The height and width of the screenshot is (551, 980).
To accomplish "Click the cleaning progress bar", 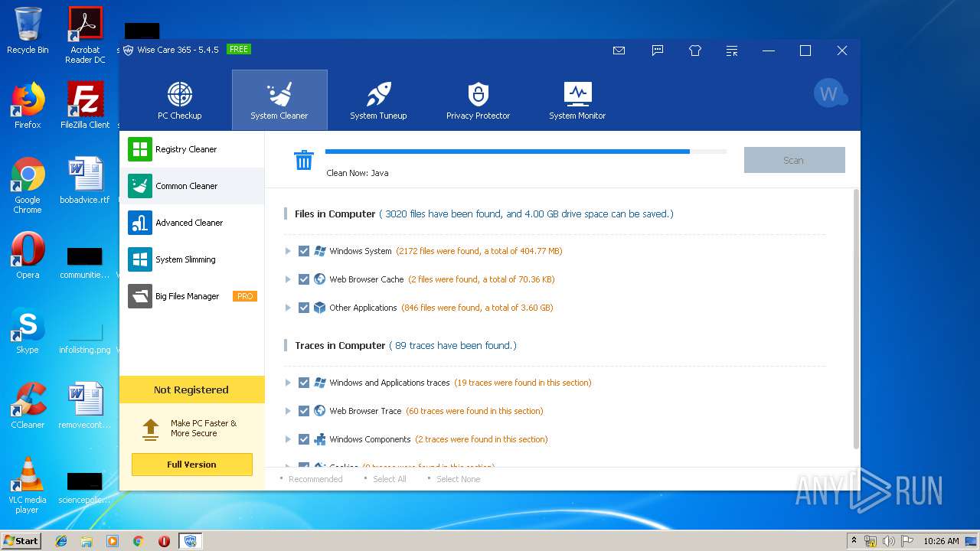I will point(526,152).
